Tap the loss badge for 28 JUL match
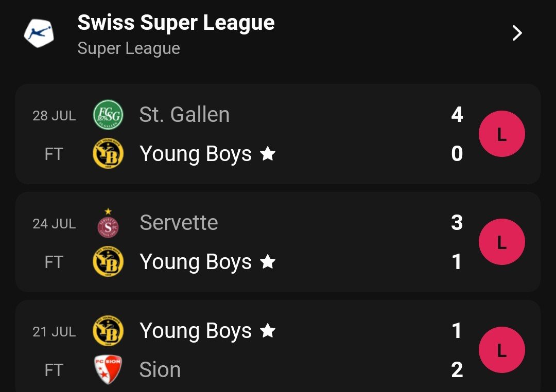The width and height of the screenshot is (556, 392). [x=502, y=134]
